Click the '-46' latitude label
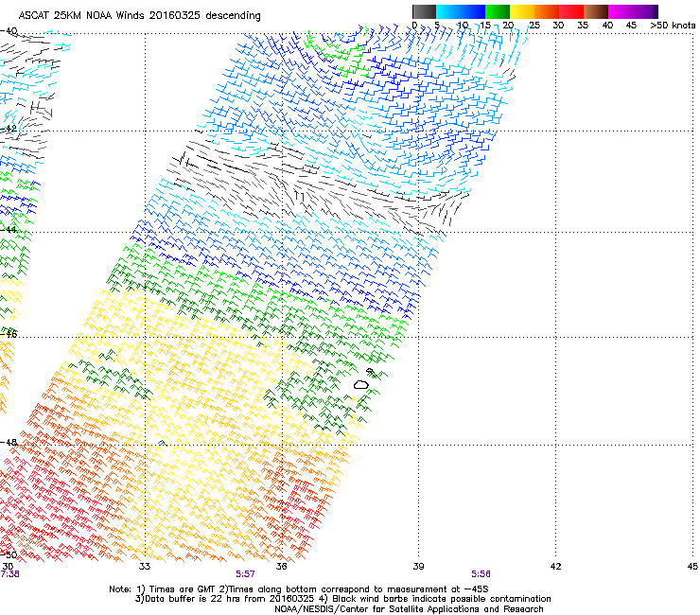Screen dimensions: 700x615 point(9,334)
